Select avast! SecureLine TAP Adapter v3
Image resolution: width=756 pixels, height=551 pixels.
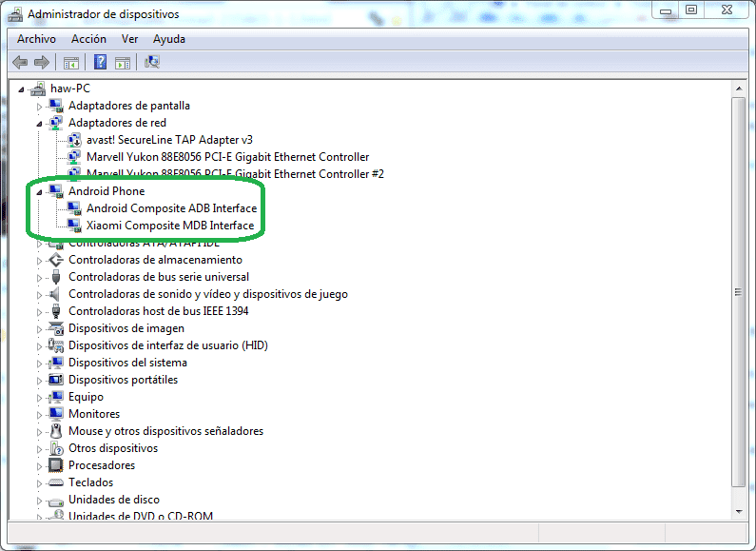tap(169, 140)
